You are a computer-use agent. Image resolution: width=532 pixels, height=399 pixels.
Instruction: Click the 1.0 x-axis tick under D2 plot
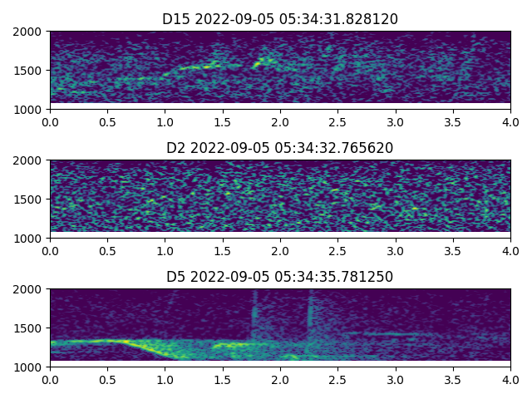coord(165,250)
